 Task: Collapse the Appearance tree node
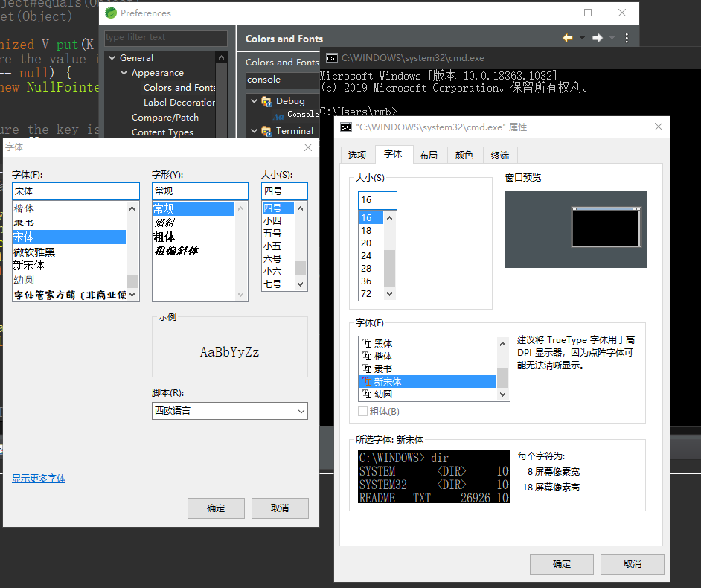(x=124, y=72)
